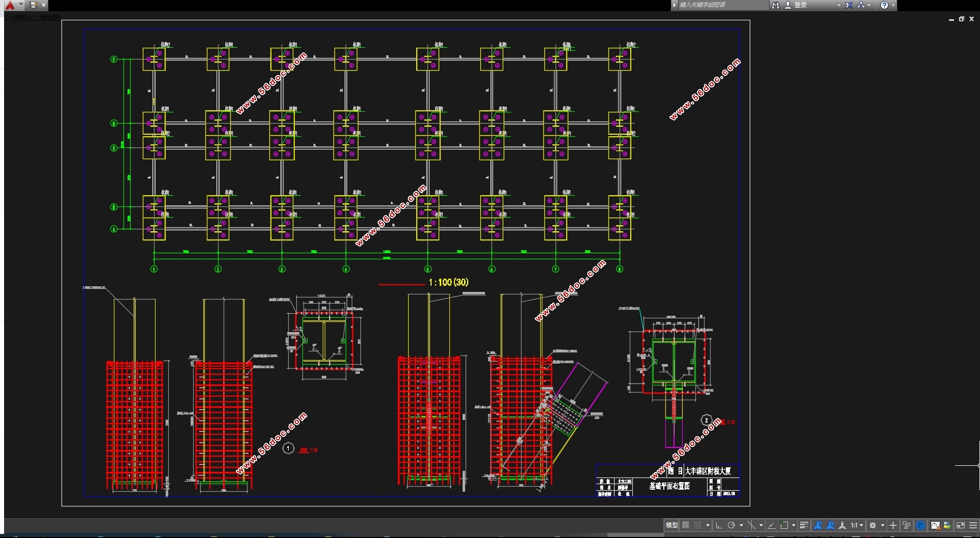
Task: Click the annotation scale symbol icon
Action: 842,525
